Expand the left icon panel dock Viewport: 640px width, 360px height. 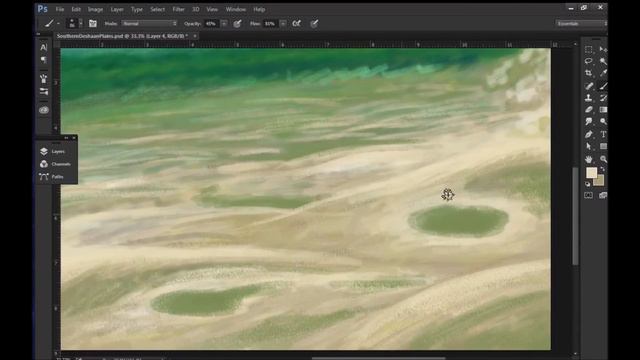click(x=38, y=34)
